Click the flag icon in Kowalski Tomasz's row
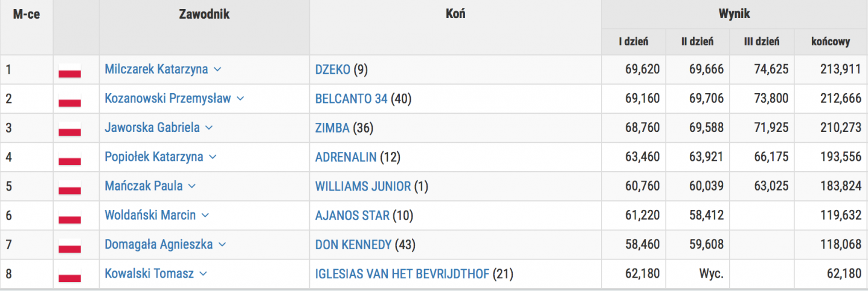The width and height of the screenshot is (868, 291). tap(69, 275)
